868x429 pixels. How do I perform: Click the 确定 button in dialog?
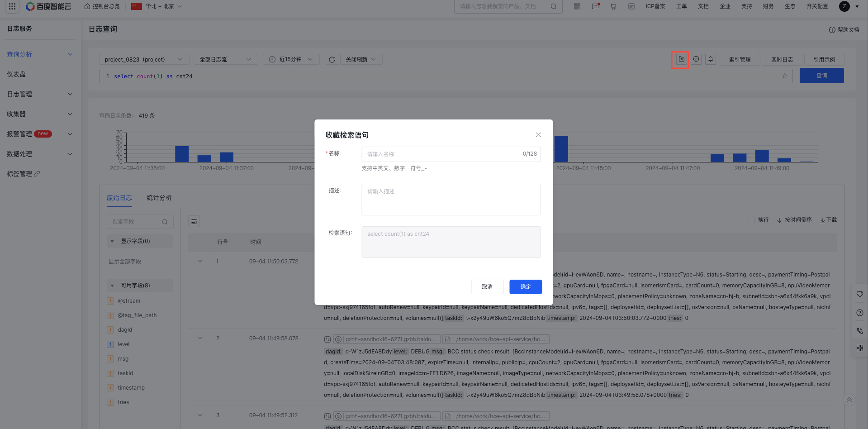pyautogui.click(x=526, y=287)
